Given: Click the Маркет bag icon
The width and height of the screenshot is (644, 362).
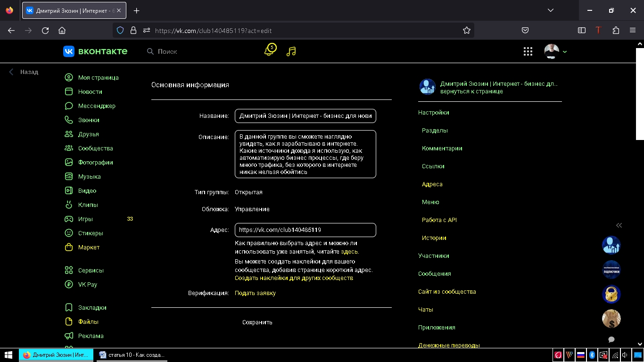Looking at the screenshot, I should (69, 247).
